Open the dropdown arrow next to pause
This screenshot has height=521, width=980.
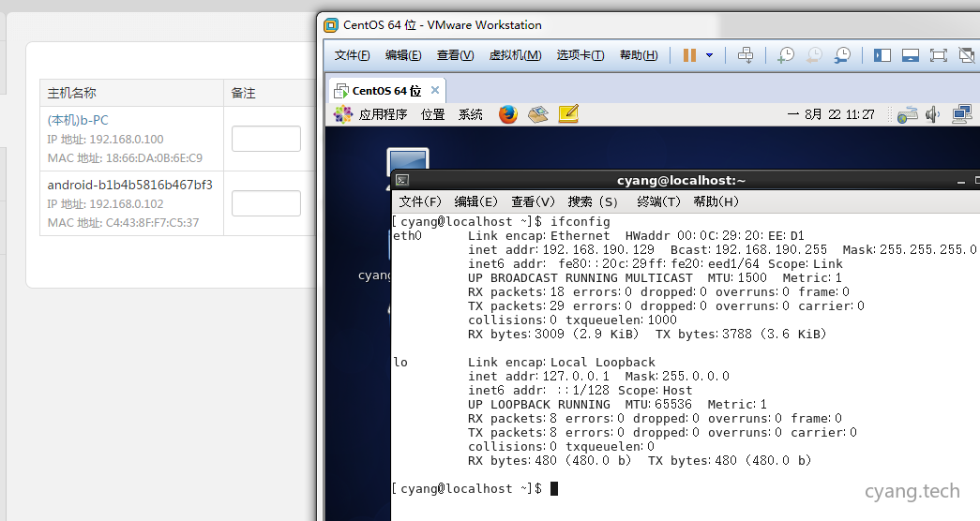709,55
